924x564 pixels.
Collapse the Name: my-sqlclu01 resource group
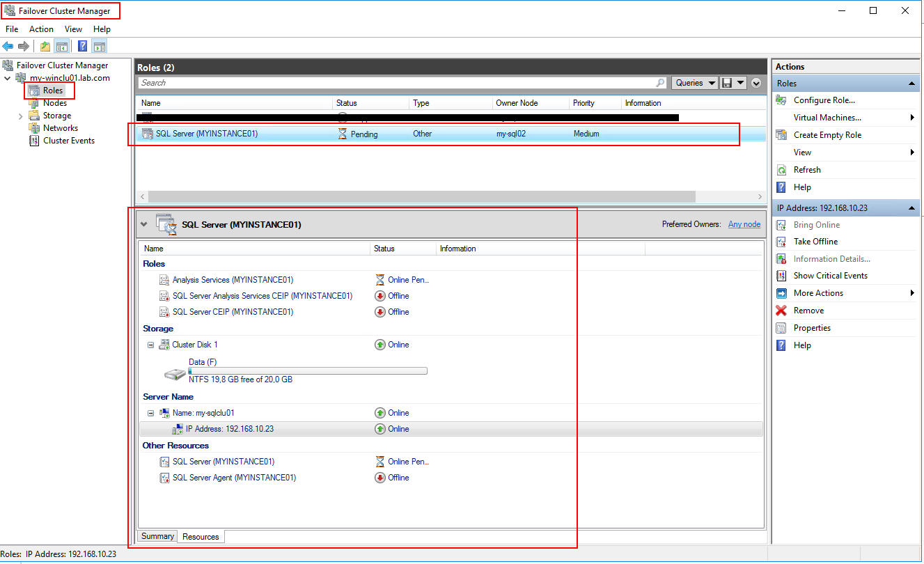pyautogui.click(x=150, y=413)
